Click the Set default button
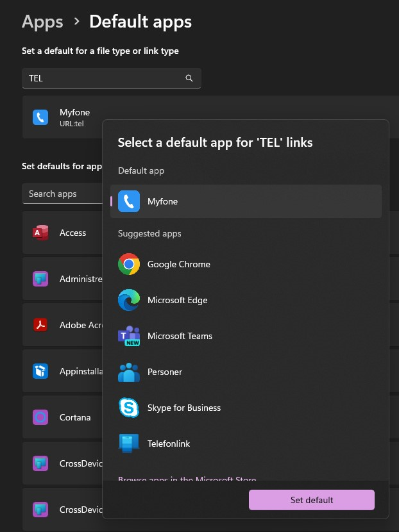This screenshot has width=399, height=532. click(312, 500)
